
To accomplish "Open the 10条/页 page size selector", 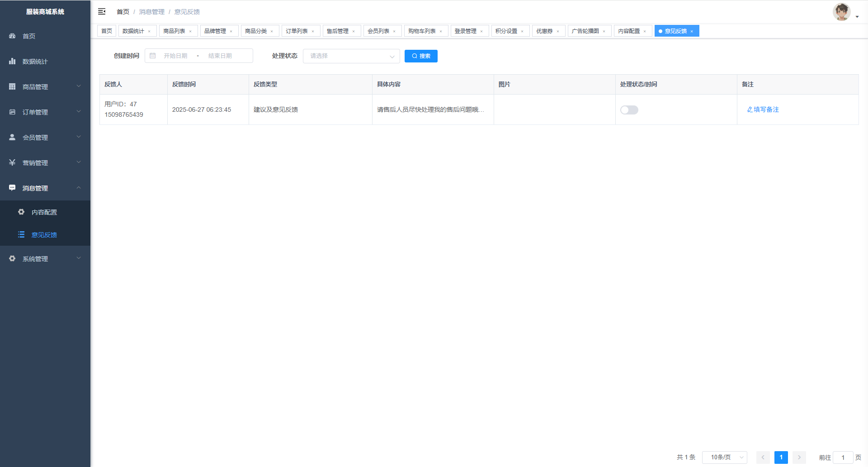I will coord(724,457).
